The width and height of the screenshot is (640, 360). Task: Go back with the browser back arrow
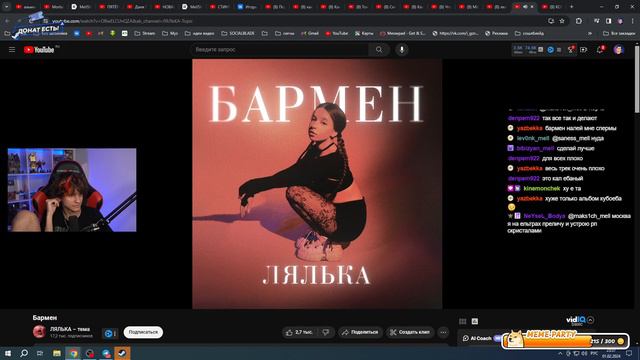tap(7, 21)
